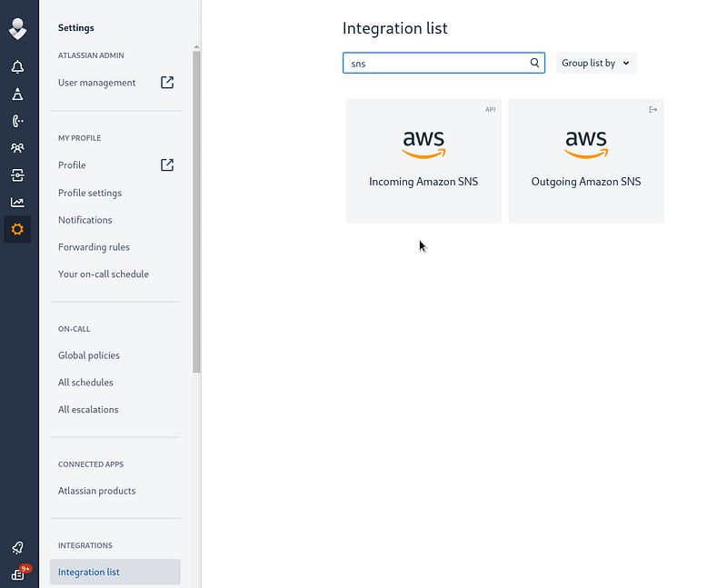This screenshot has width=727, height=588.
Task: Open the Services icon in navigation bar
Action: click(x=17, y=175)
